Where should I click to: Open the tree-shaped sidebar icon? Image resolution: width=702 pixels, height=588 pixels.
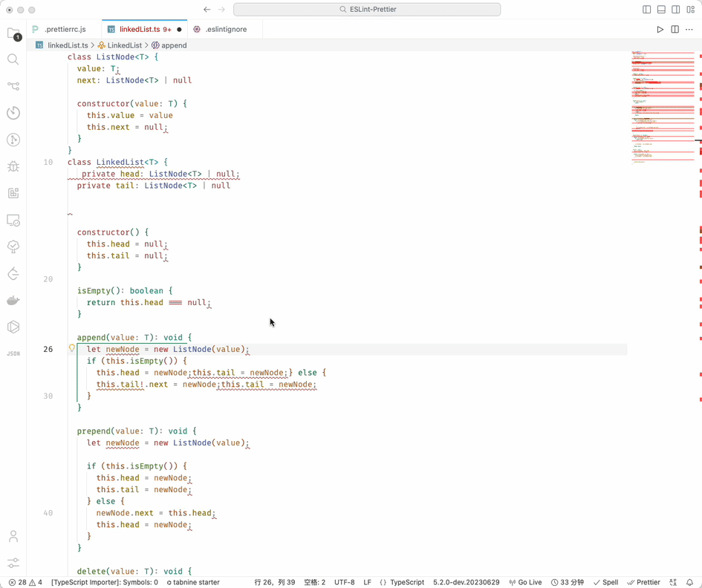point(13,246)
